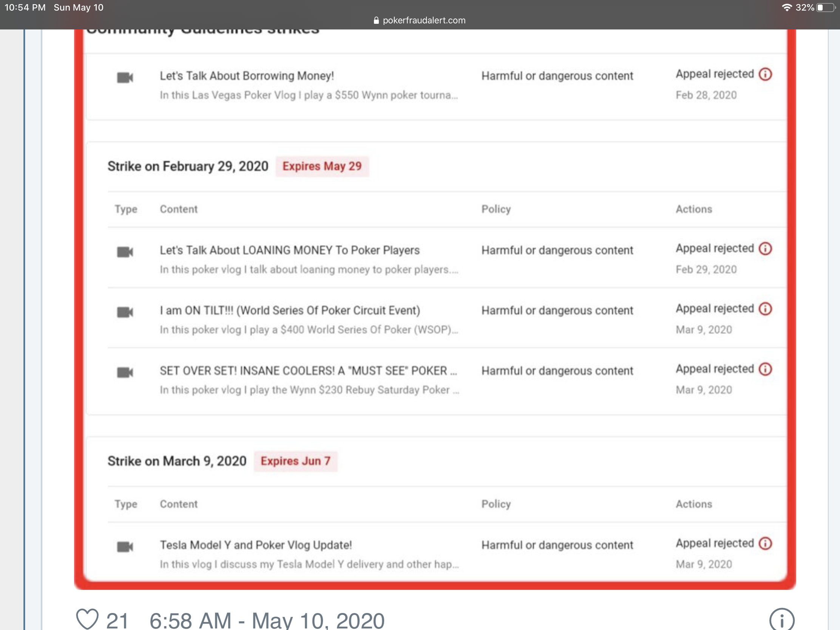Click 'Feb 29, 2020' date text
The image size is (840, 630).
pyautogui.click(x=706, y=269)
